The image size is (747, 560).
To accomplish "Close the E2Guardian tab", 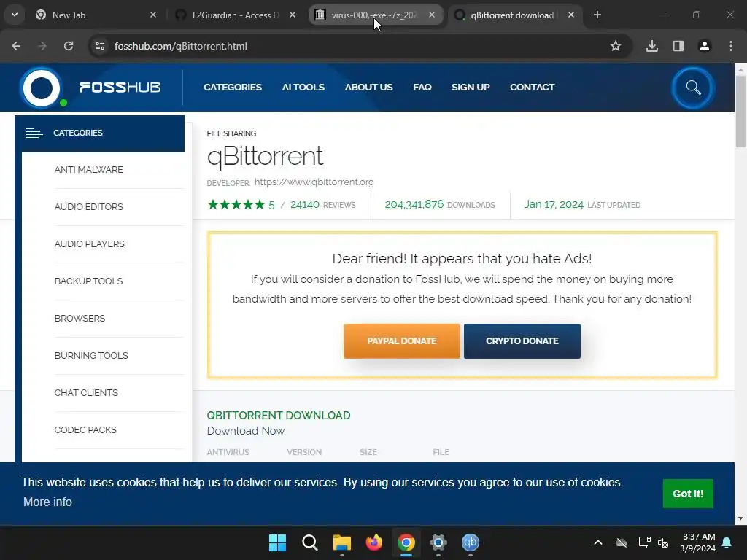I will tap(293, 15).
